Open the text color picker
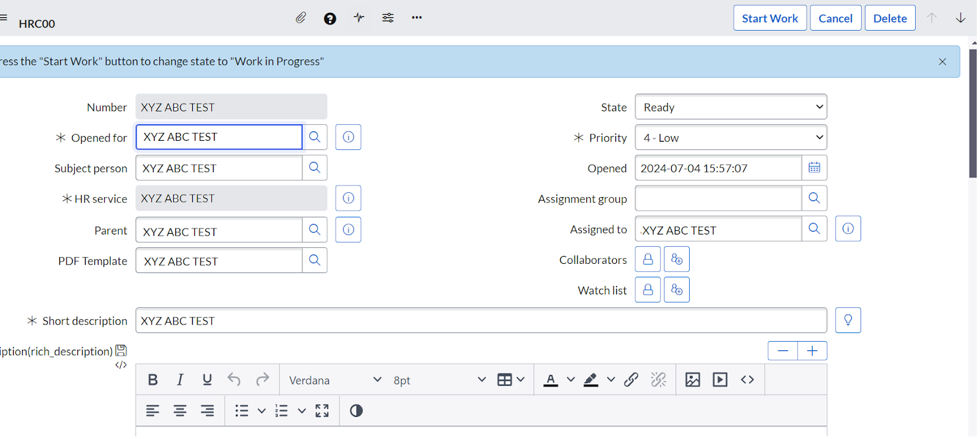Image resolution: width=980 pixels, height=439 pixels. pyautogui.click(x=570, y=380)
